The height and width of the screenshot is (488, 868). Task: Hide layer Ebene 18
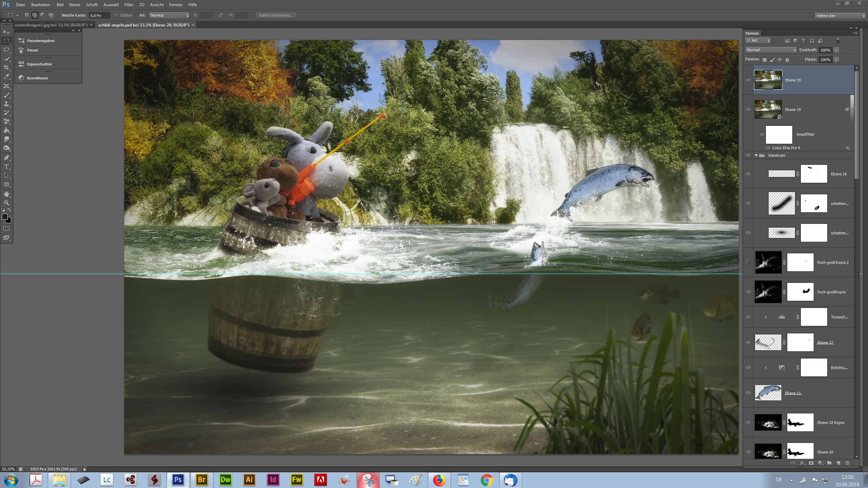coord(748,174)
